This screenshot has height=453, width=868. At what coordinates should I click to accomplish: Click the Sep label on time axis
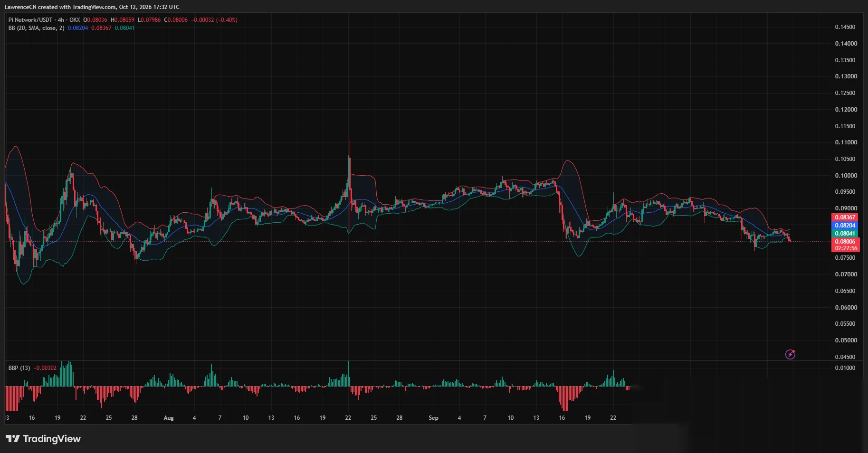point(433,418)
